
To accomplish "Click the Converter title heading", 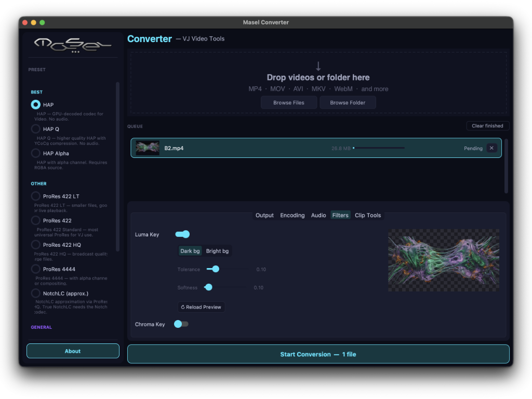I will 150,38.
